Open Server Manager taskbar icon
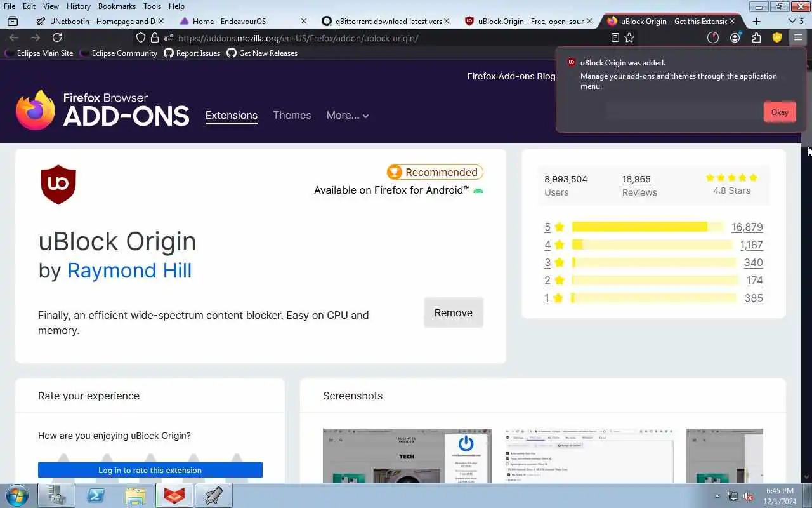Image resolution: width=812 pixels, height=508 pixels. pos(56,495)
